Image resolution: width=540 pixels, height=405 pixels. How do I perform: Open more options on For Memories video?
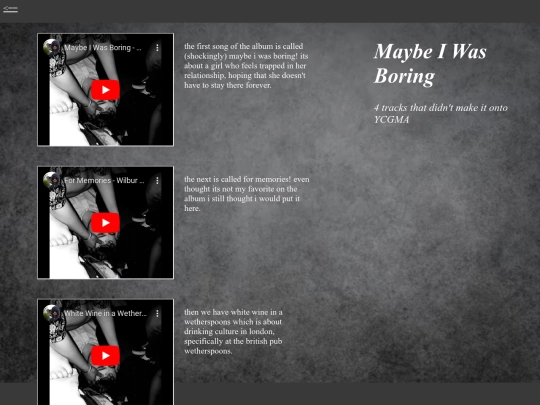tap(157, 180)
